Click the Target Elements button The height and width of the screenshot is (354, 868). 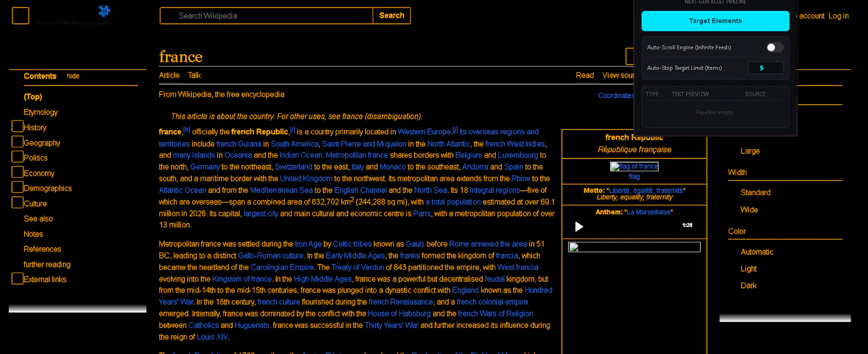tap(715, 21)
